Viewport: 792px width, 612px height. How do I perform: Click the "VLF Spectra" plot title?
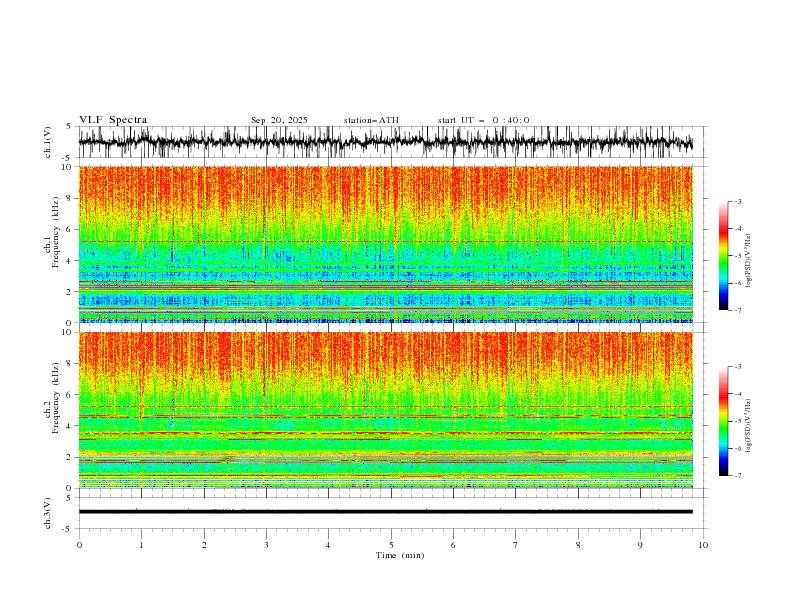(113, 120)
